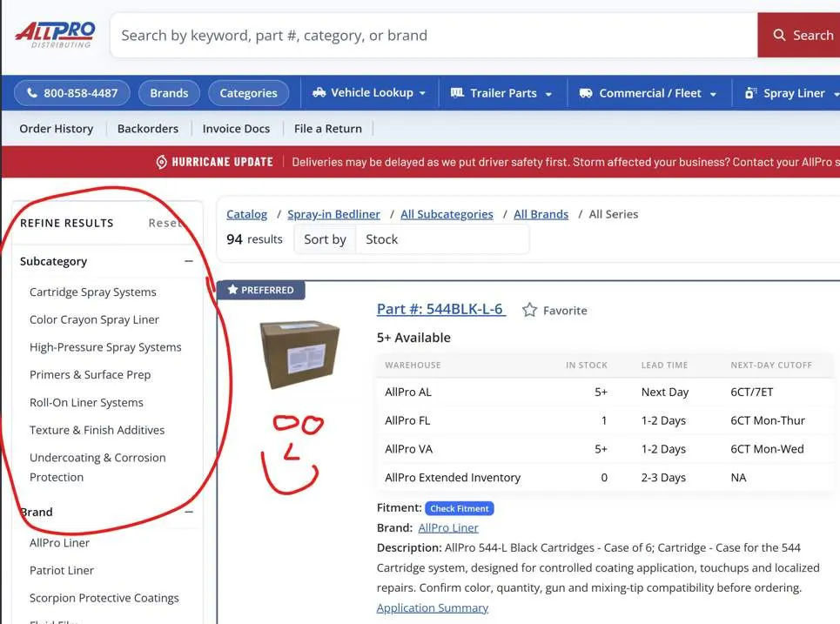
Task: Open Invoice Docs
Action: pos(236,129)
